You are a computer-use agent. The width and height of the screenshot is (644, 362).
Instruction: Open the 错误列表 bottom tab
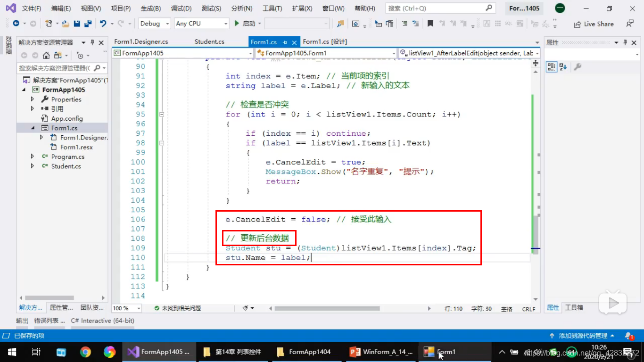click(x=50, y=321)
